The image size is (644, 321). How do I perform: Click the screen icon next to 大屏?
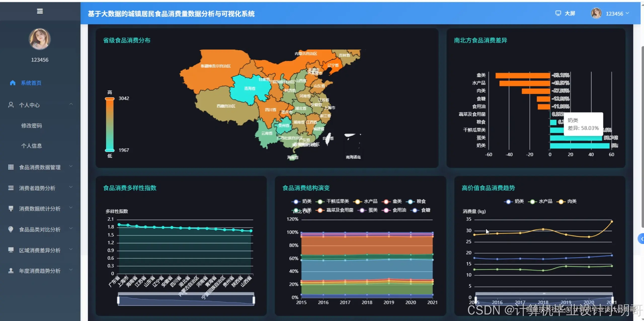point(558,13)
